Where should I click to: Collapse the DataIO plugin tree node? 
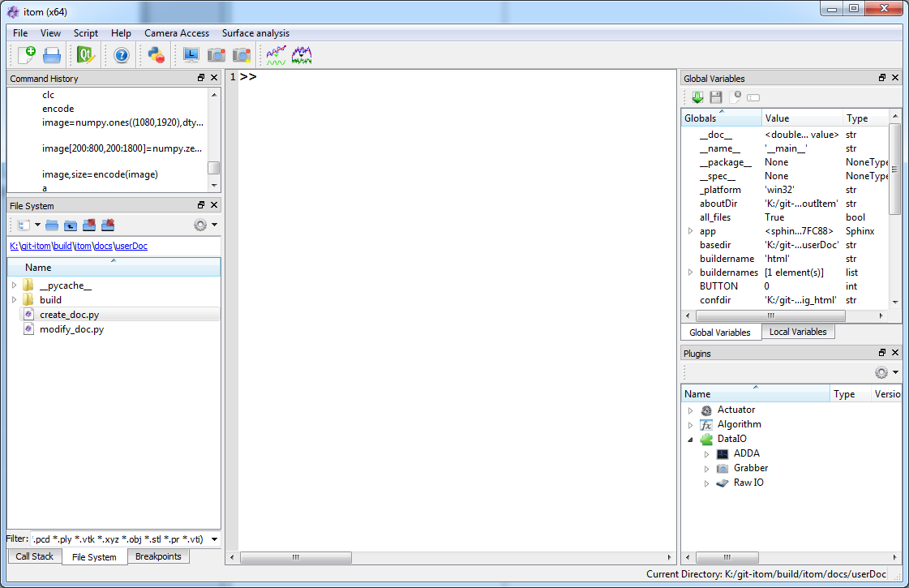click(691, 440)
